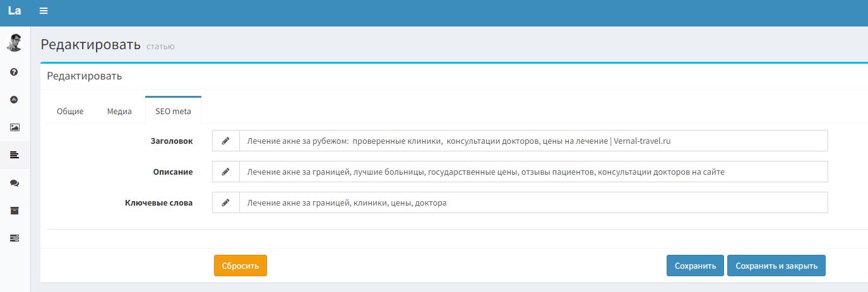Open the user avatar profile
Screen dimensions: 868x292
point(15,42)
